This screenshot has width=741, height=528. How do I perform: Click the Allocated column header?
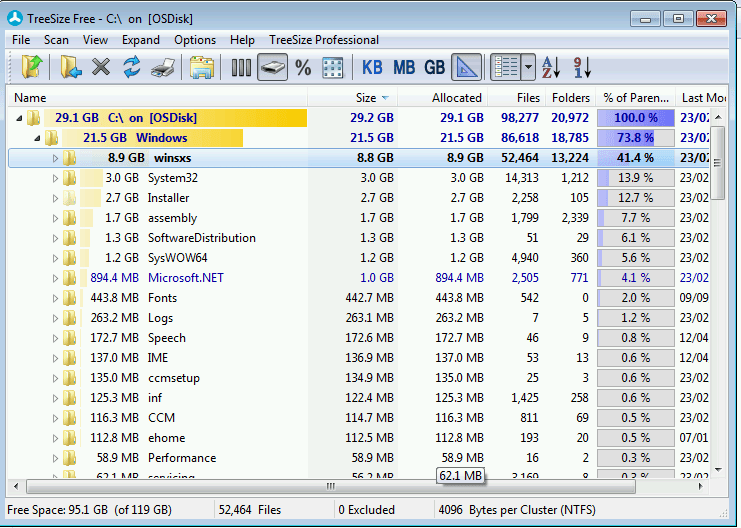(x=442, y=98)
